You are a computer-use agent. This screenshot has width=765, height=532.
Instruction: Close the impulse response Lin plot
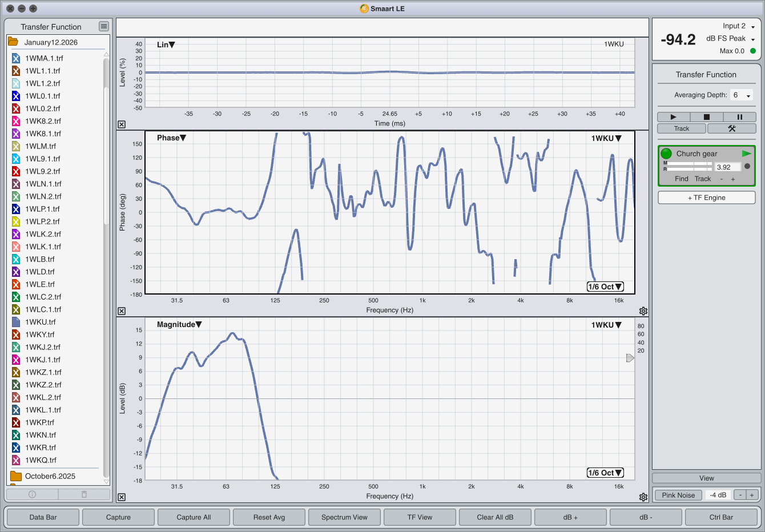[122, 124]
